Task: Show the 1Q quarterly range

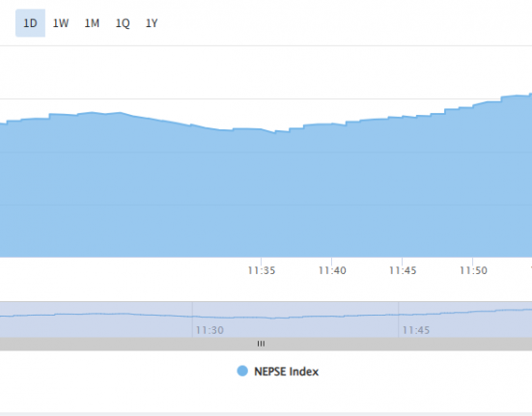Action: (x=123, y=23)
